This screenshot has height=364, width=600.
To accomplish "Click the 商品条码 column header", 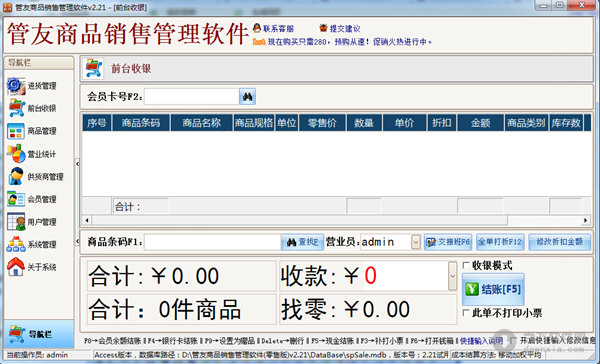I will [x=141, y=122].
